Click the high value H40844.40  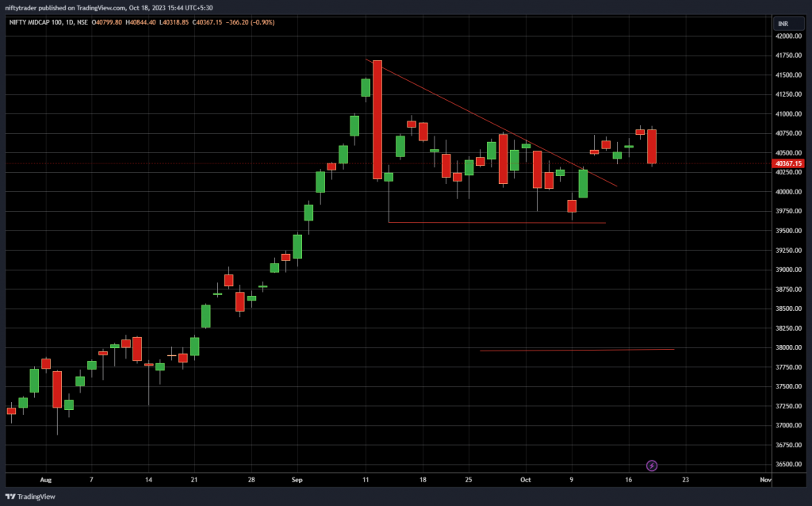tap(140, 22)
